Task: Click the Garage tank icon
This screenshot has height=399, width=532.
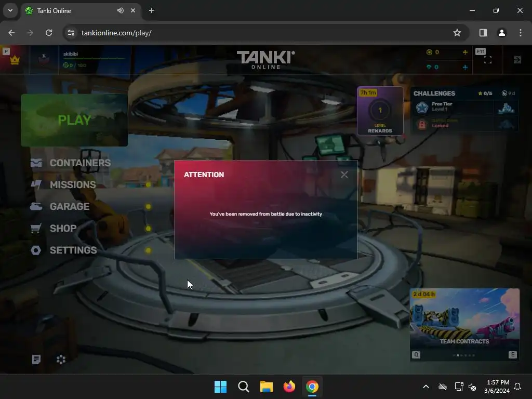Action: coord(36,206)
